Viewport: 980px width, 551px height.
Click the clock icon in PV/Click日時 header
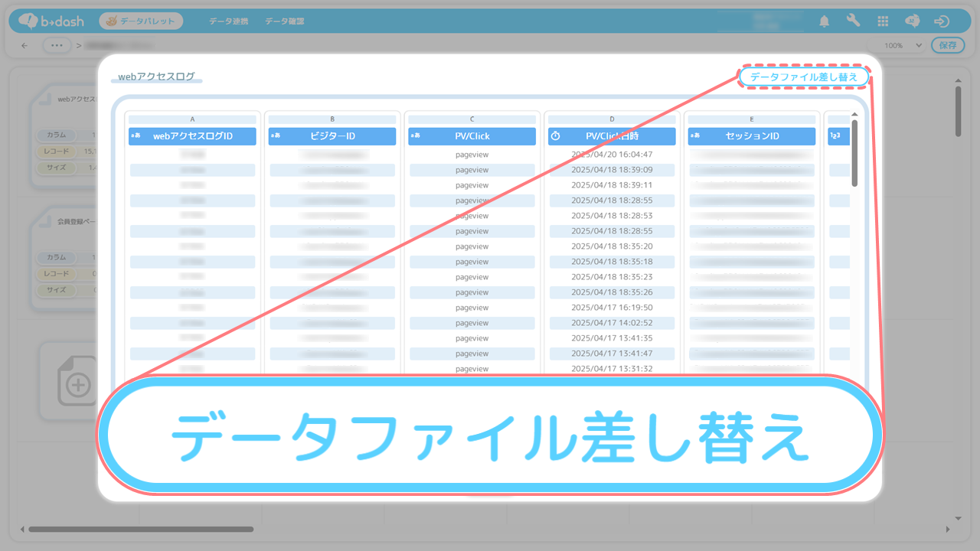(x=556, y=136)
